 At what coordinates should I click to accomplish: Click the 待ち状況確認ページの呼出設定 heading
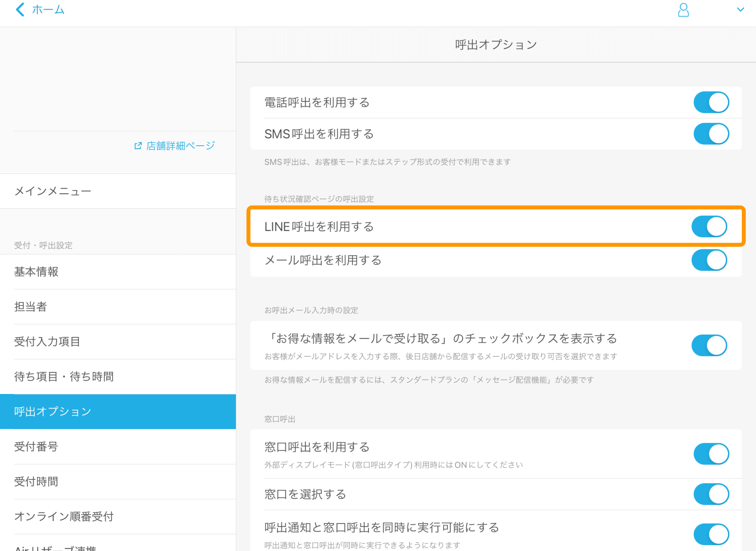point(319,199)
